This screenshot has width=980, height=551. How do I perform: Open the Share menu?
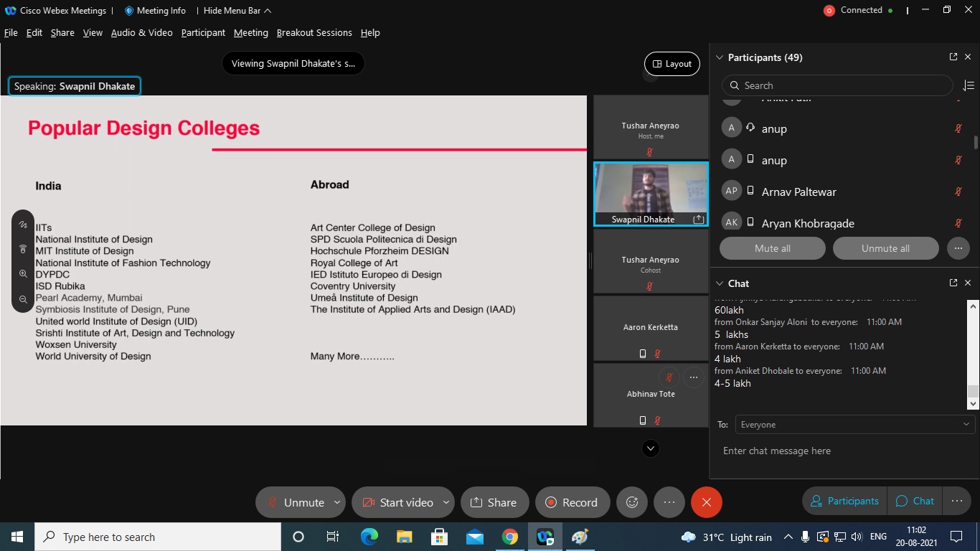coord(62,32)
